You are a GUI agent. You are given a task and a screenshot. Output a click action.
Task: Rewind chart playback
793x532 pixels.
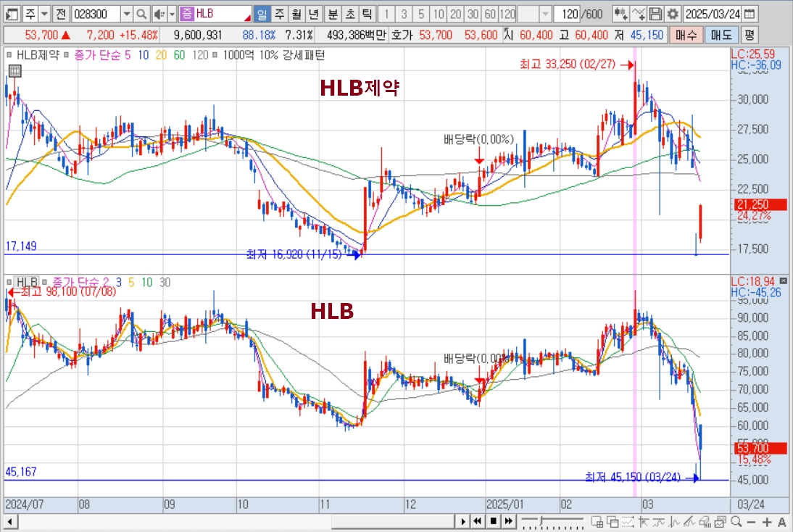tap(478, 521)
